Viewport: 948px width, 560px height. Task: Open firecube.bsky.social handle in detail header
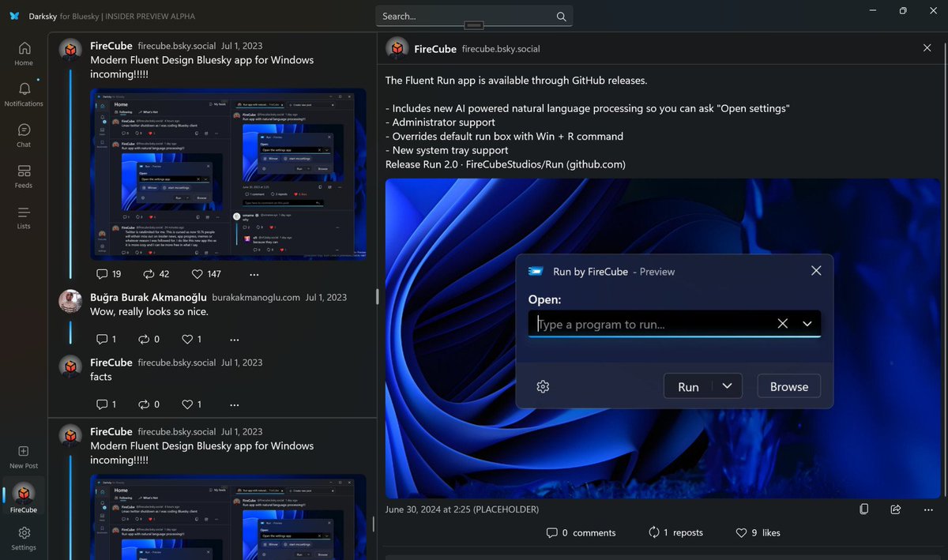501,49
